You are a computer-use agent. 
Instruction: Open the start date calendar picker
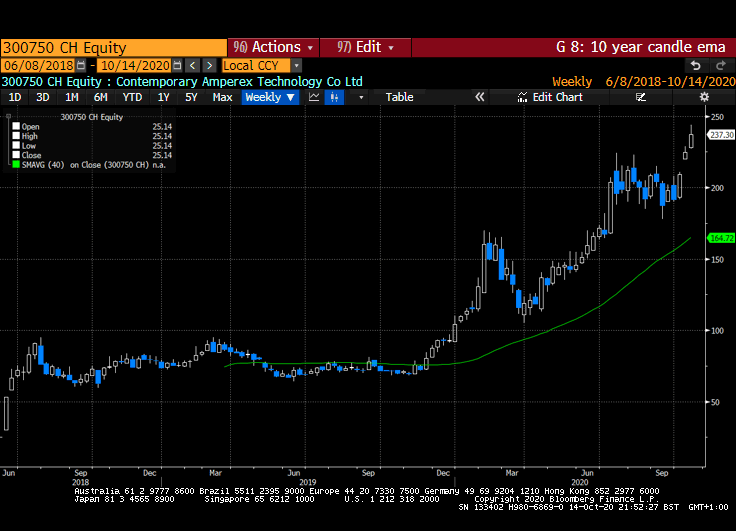(x=81, y=65)
